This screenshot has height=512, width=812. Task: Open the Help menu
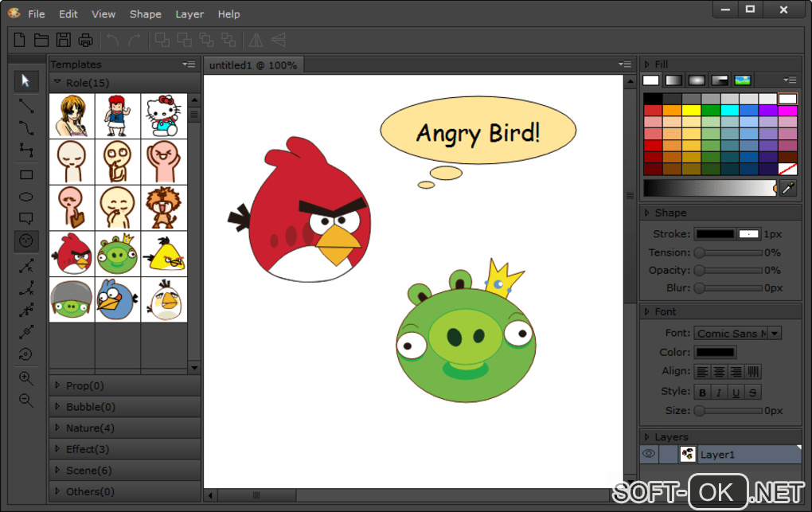[x=229, y=14]
